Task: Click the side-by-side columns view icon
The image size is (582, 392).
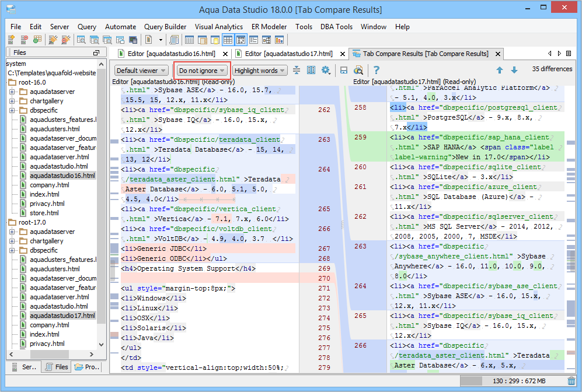Action: click(311, 71)
